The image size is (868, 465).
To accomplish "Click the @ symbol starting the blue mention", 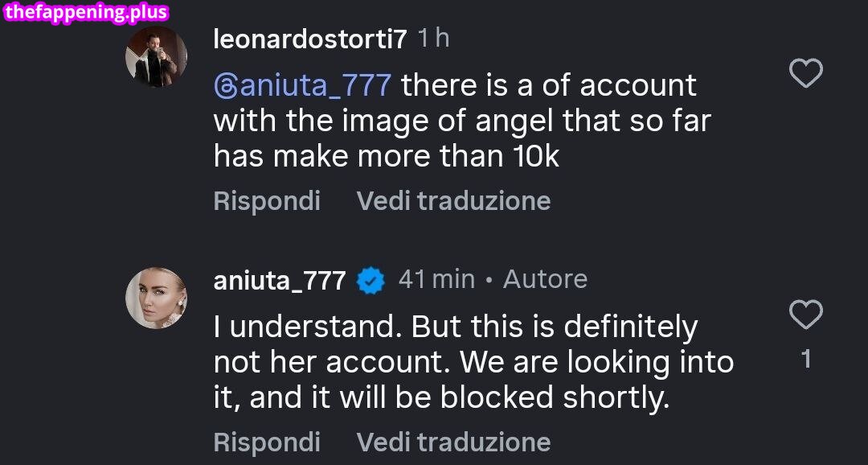I will click(226, 85).
